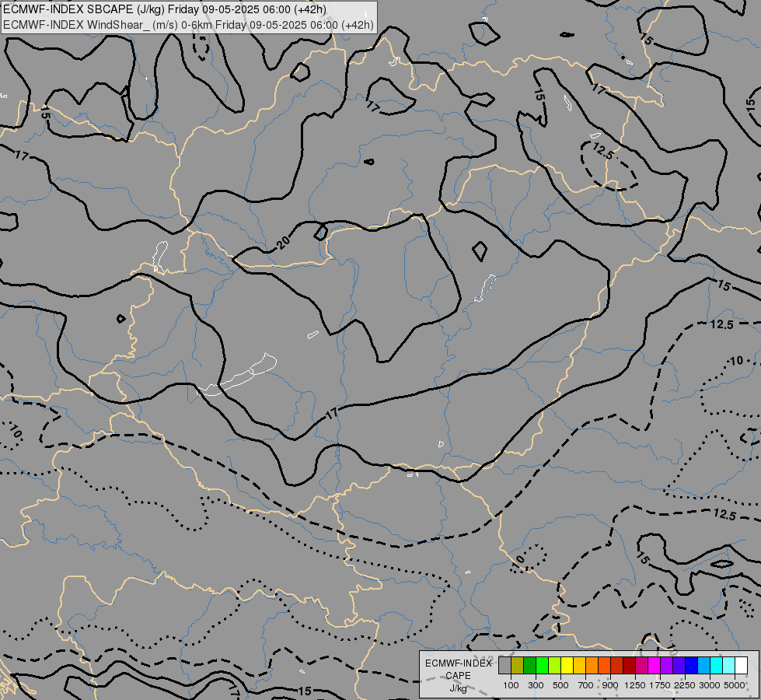
Task: Pick the yellow-green legend swatch
Action: (555, 665)
